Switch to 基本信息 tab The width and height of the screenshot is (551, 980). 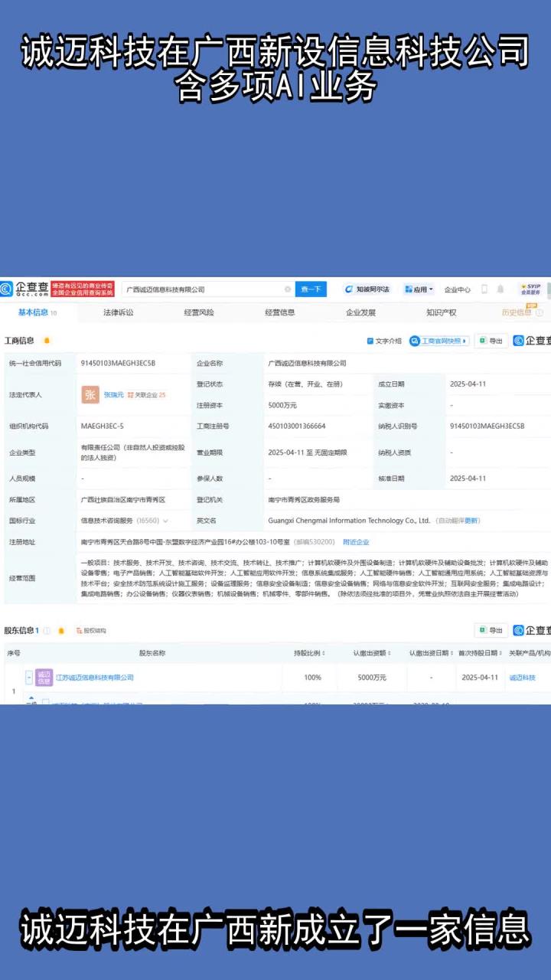[37, 312]
